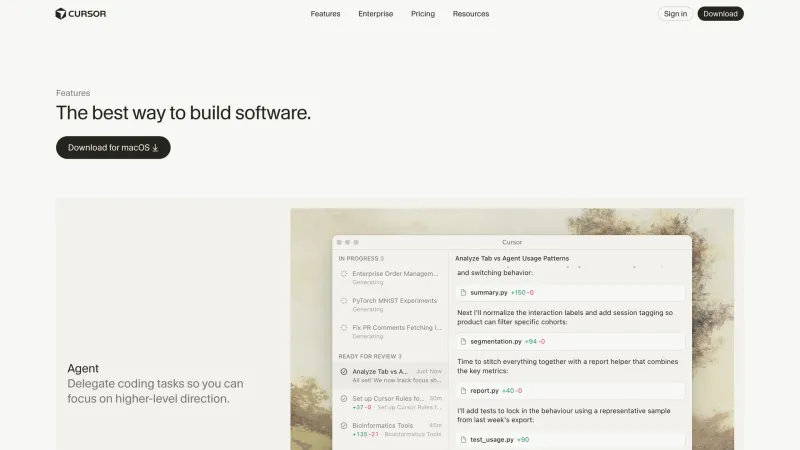Click the check icon beside Set up Cursor Rules

(344, 399)
